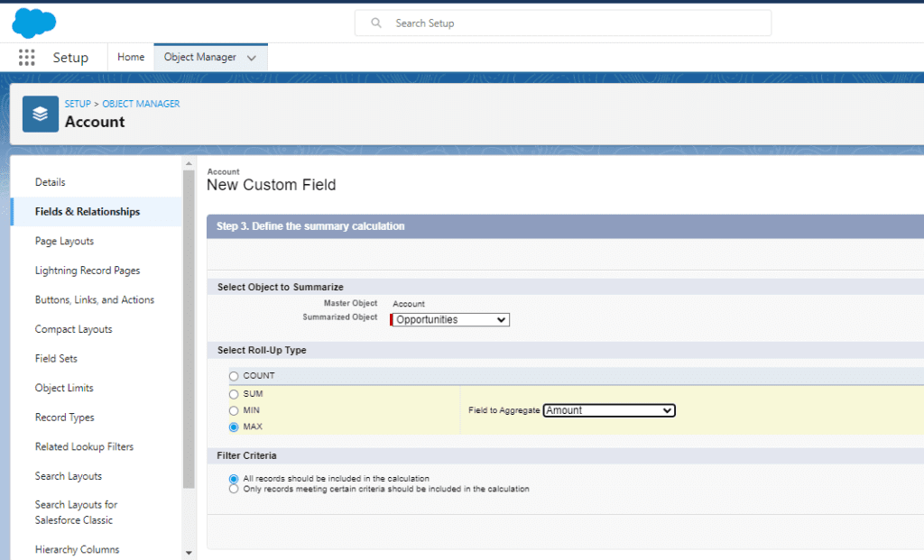Screen dimensions: 924x560
Task: Click the Master Object value Account
Action: [x=409, y=304]
